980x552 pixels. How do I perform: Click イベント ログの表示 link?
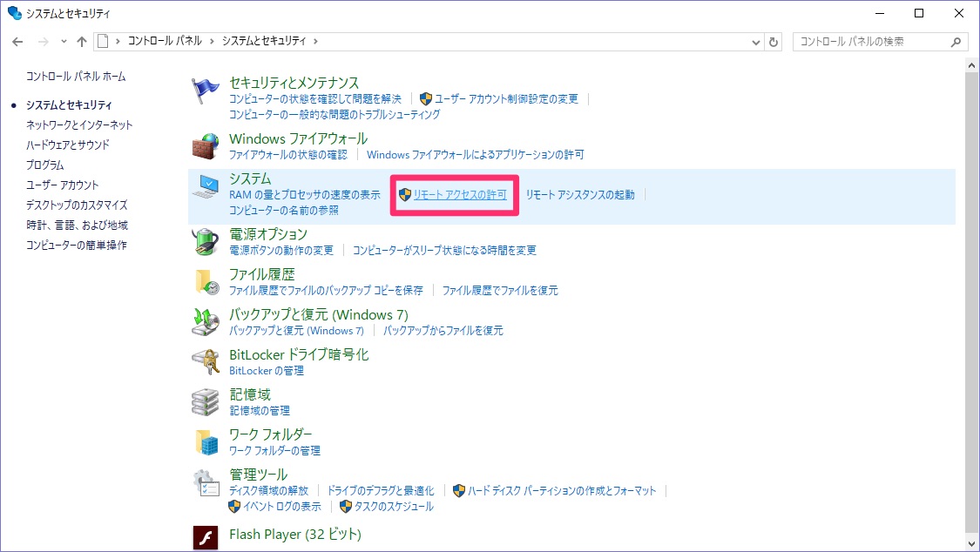click(282, 507)
